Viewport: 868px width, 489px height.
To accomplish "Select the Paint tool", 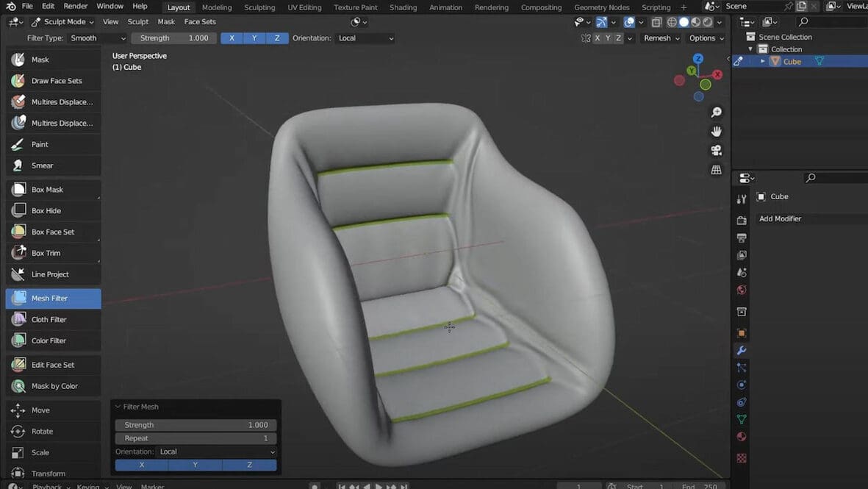I will coord(53,145).
